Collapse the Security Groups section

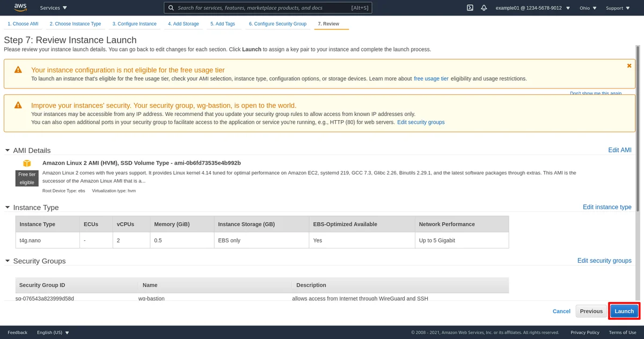[8, 261]
